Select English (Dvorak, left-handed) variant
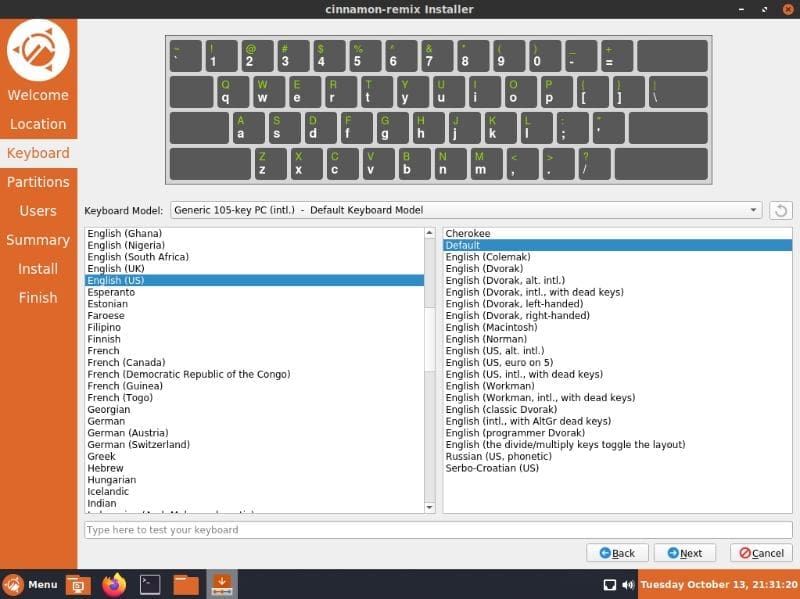Image resolution: width=800 pixels, height=599 pixels. (x=617, y=304)
